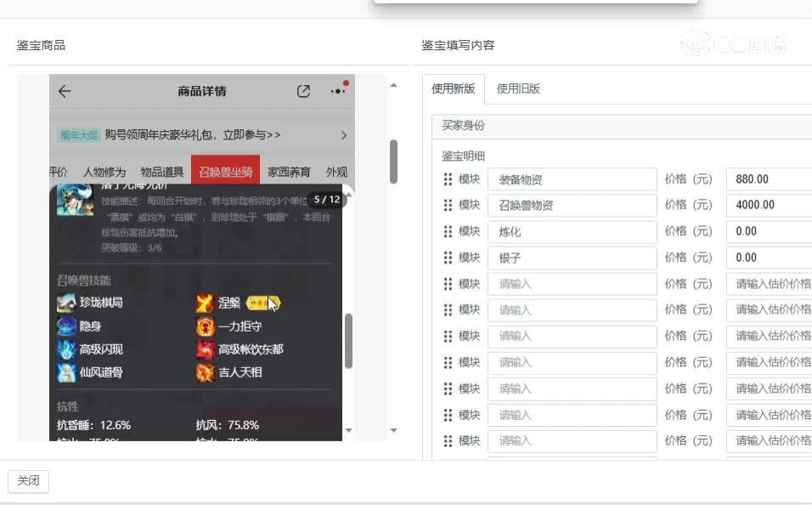Select the 仙风道骨 skill icon

pyautogui.click(x=66, y=372)
